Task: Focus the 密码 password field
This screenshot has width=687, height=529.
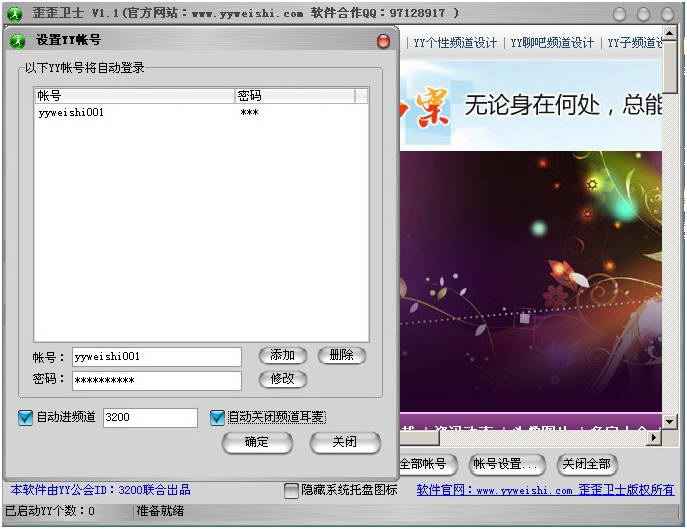Action: [x=156, y=380]
